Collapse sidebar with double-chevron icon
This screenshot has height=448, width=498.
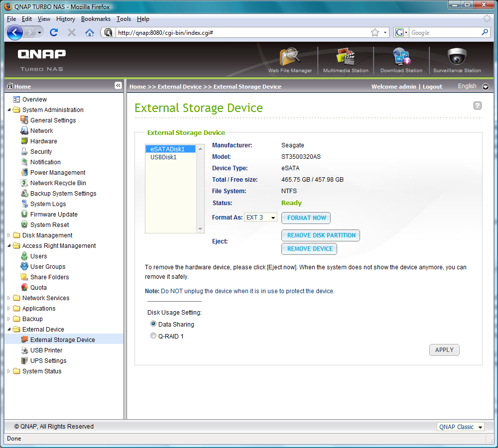[x=118, y=86]
